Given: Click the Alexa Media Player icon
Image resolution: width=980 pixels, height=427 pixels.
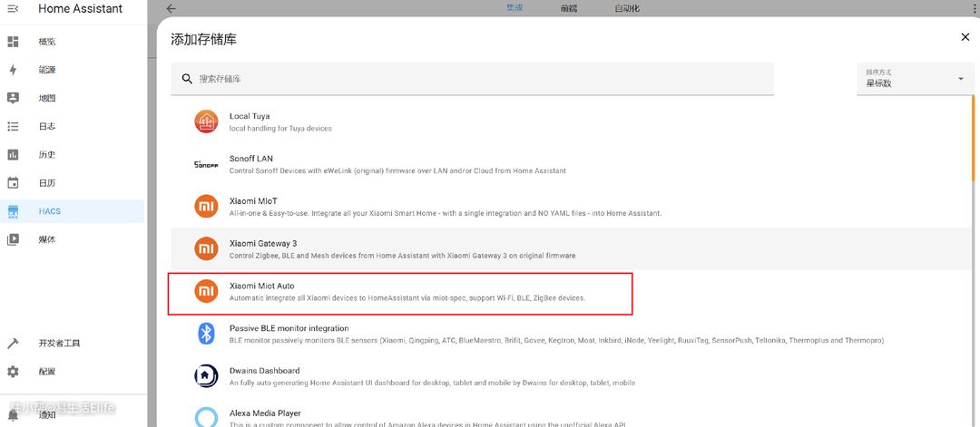Looking at the screenshot, I should coord(206,416).
